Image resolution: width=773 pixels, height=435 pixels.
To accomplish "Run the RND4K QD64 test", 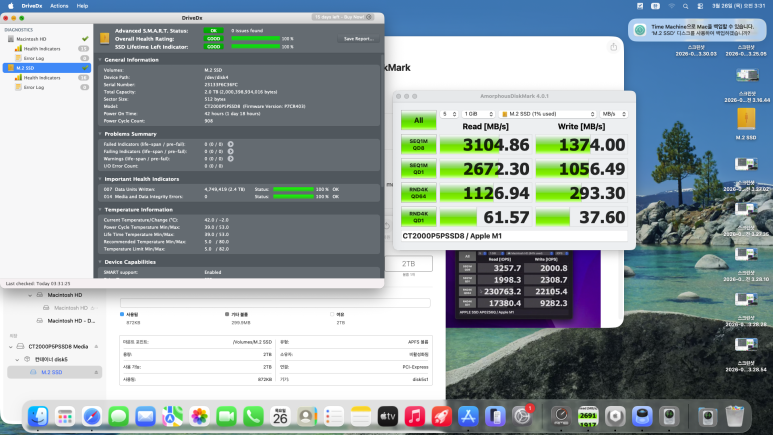I will [418, 193].
